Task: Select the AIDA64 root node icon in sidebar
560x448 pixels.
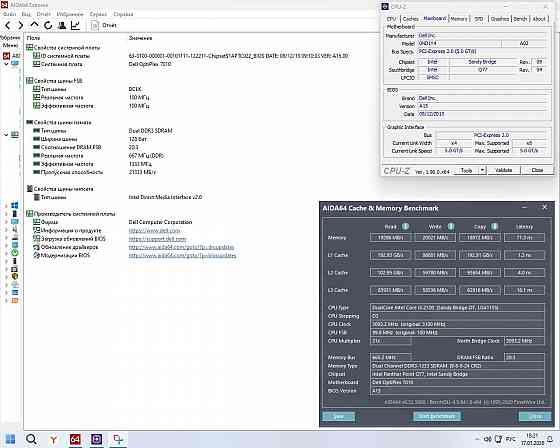Action: (x=6, y=56)
